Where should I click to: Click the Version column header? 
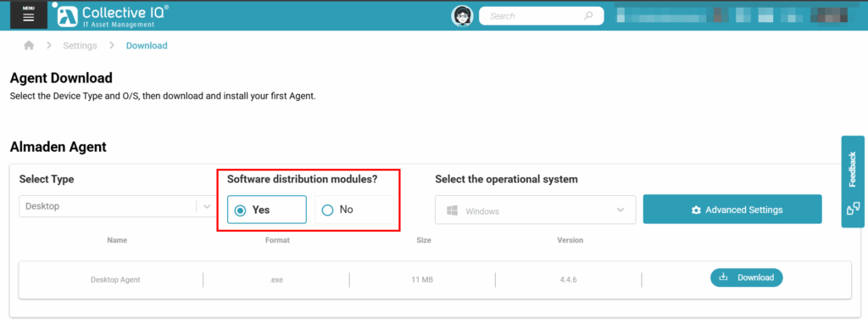click(570, 240)
